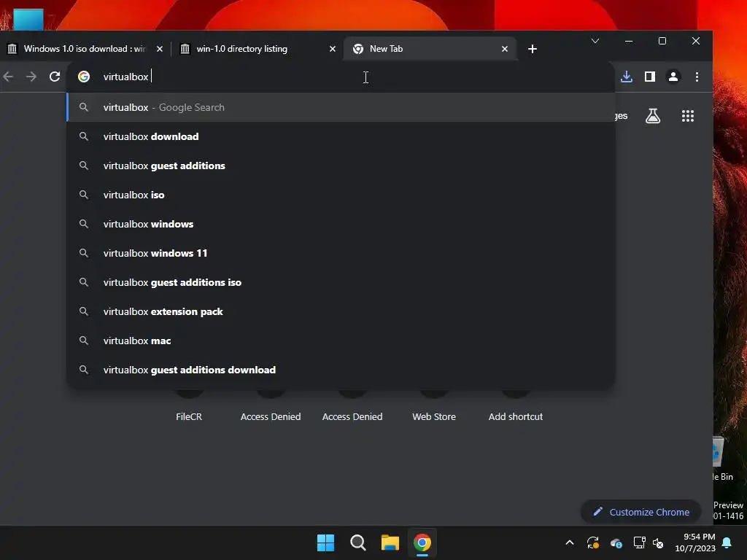Image resolution: width=747 pixels, height=560 pixels.
Task: Open Chrome three-dot menu
Action: 697,77
